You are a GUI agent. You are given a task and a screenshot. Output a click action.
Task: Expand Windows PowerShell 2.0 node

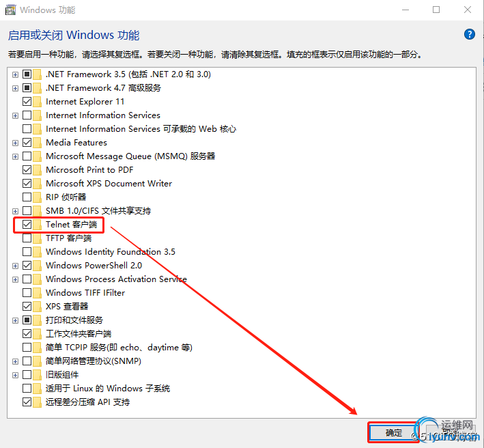pyautogui.click(x=15, y=266)
